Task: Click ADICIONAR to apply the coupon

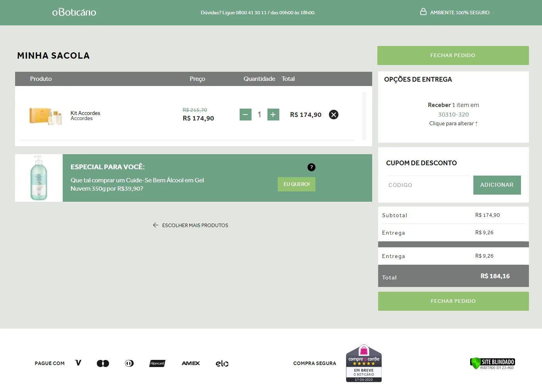Action: tap(497, 185)
